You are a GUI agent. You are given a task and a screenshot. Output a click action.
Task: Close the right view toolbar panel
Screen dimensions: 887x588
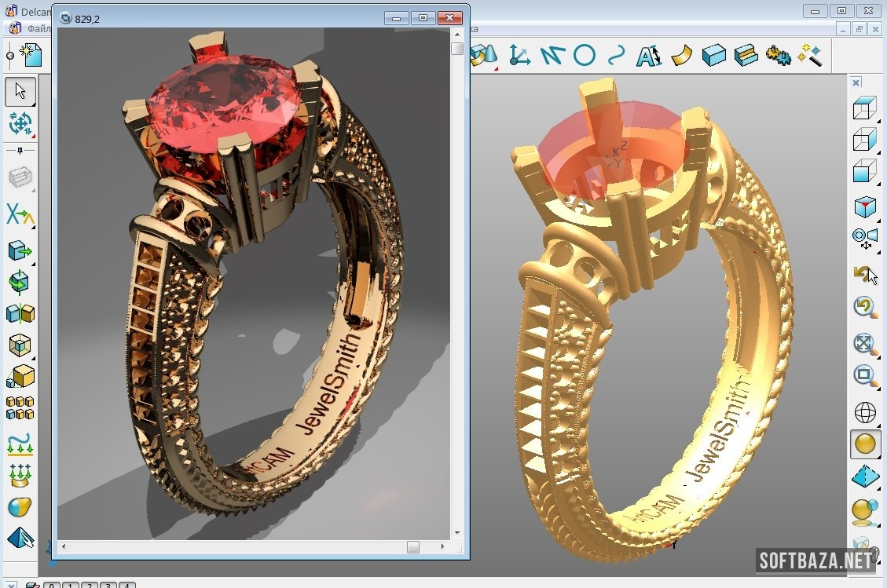tap(856, 82)
